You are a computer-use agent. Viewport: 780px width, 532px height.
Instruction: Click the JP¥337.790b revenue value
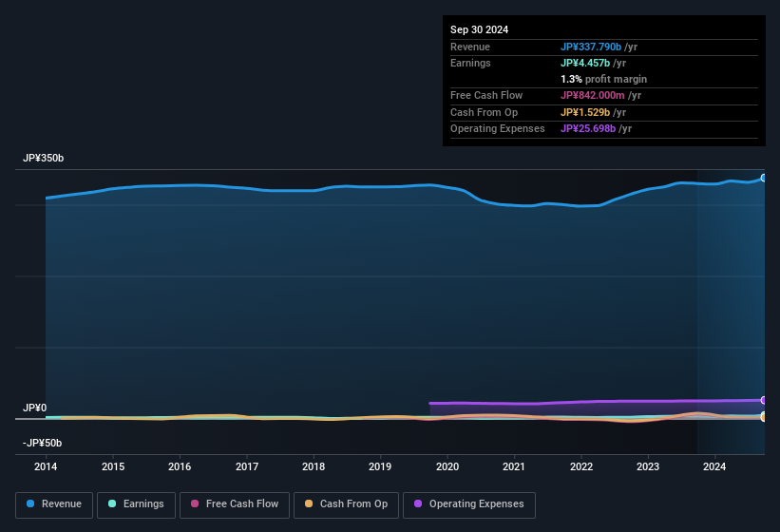pos(591,47)
